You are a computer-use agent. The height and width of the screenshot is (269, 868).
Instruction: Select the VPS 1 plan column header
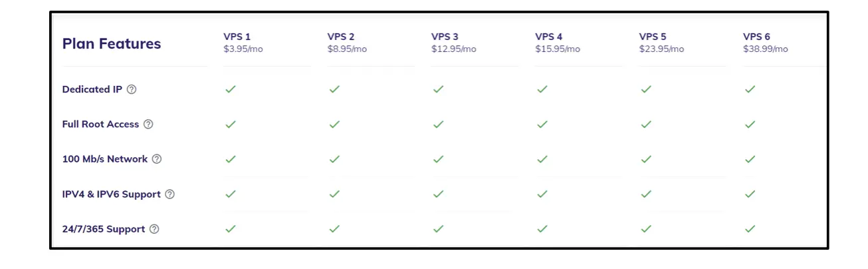click(237, 37)
